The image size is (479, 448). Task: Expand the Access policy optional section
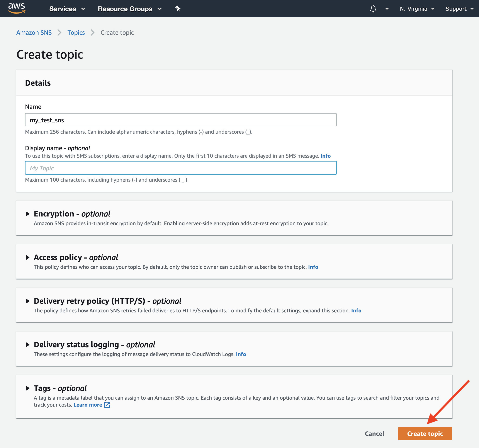coord(28,257)
